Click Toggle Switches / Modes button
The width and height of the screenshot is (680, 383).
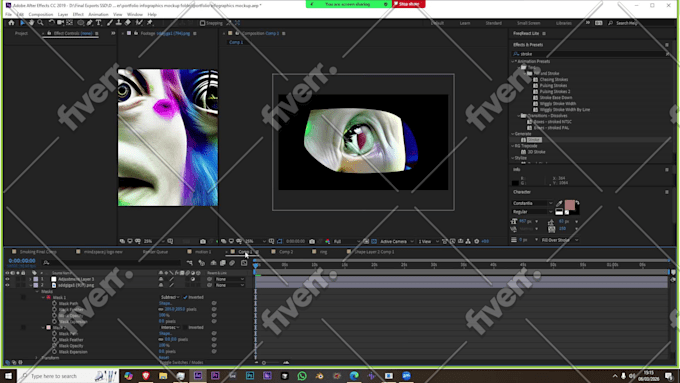tap(182, 362)
